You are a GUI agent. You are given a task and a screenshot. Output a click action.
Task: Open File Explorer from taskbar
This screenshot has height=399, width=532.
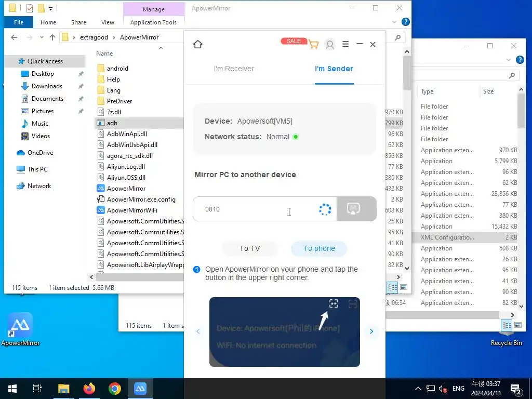coord(63,389)
